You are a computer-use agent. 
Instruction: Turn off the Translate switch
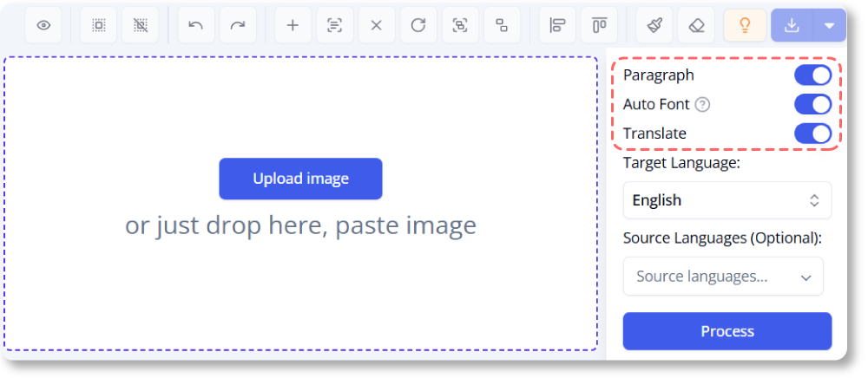[x=812, y=134]
